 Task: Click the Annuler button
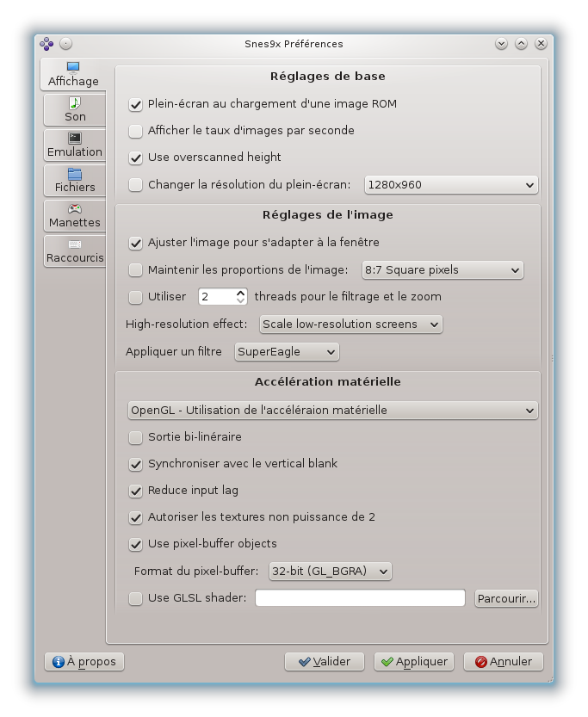504,662
